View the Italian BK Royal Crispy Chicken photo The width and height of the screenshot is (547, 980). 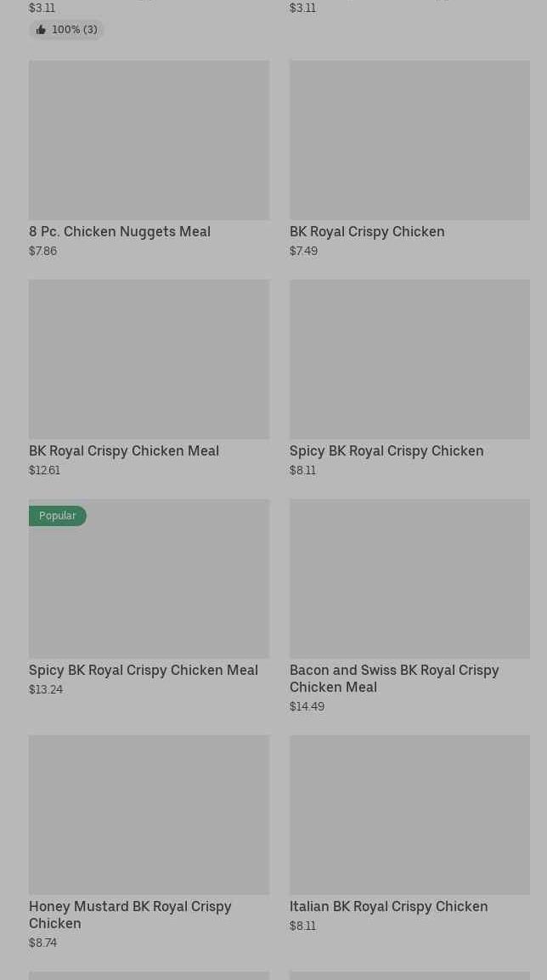[x=409, y=815]
